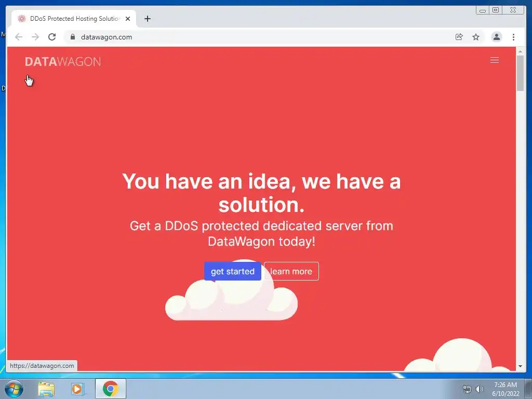Viewport: 532px width, 399px height.
Task: Launch Windows Media Player from taskbar
Action: [78, 389]
